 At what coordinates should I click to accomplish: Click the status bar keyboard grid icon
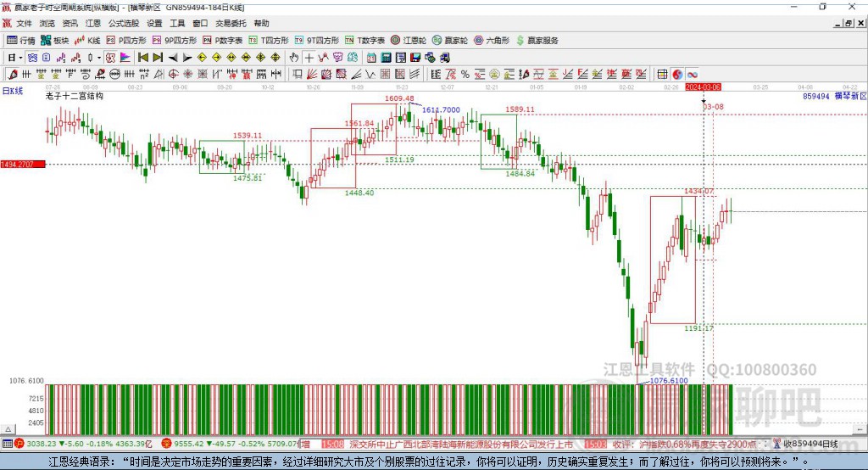[7, 444]
